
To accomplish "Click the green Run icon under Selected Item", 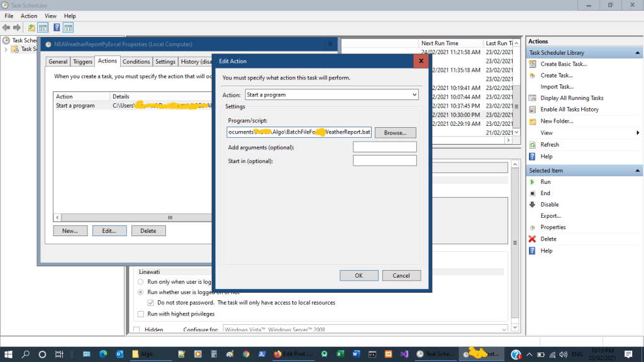I will click(x=533, y=182).
